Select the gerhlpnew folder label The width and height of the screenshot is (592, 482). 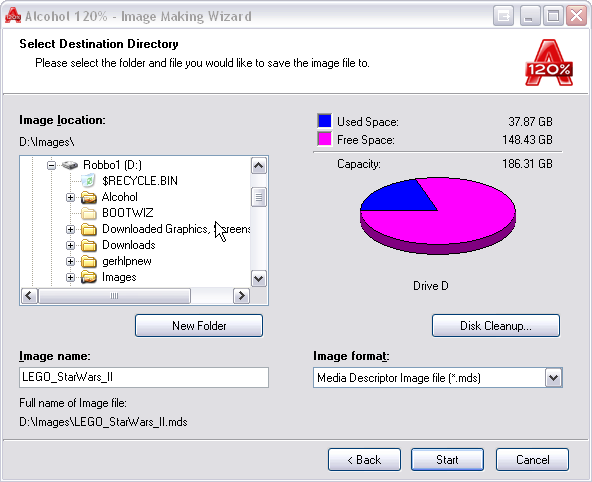coord(127,261)
